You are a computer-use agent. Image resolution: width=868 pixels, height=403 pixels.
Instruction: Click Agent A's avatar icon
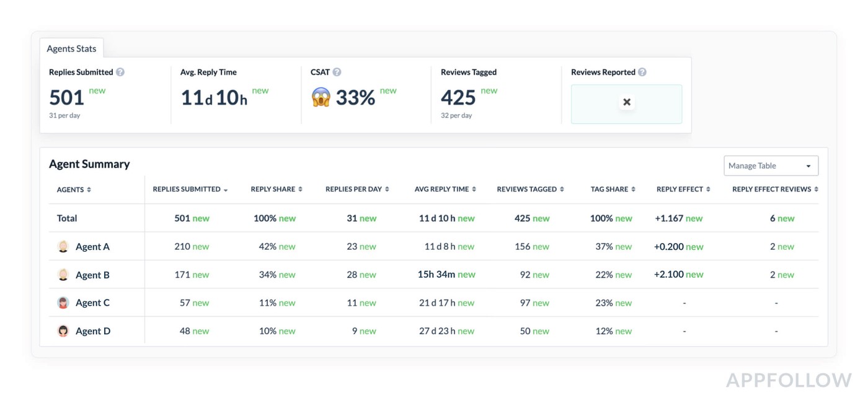click(x=63, y=247)
